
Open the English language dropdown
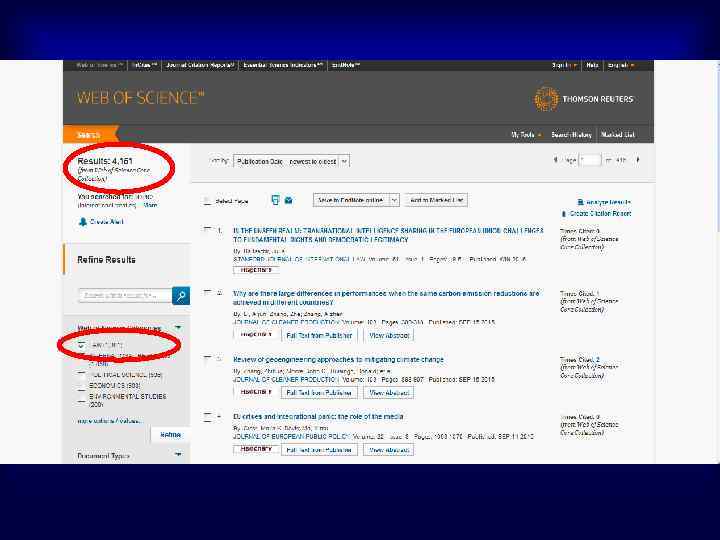click(621, 65)
